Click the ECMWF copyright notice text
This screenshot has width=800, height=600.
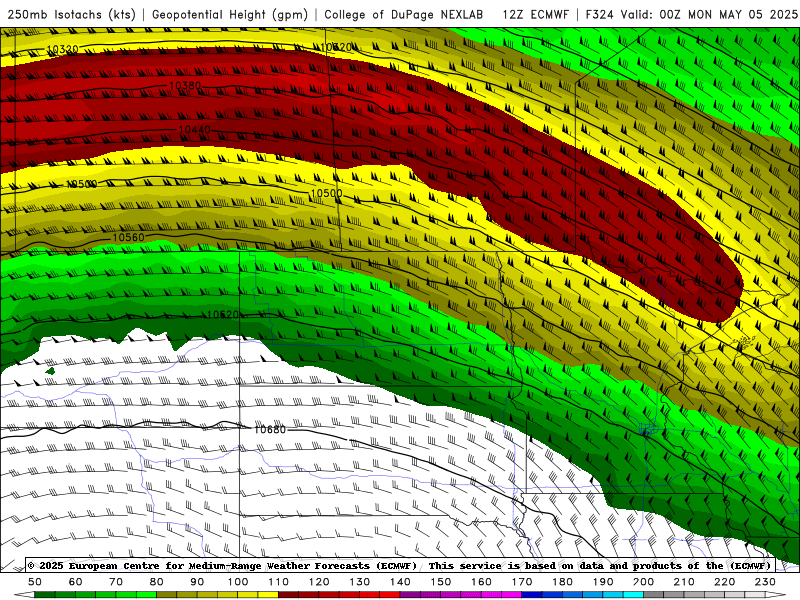click(399, 565)
